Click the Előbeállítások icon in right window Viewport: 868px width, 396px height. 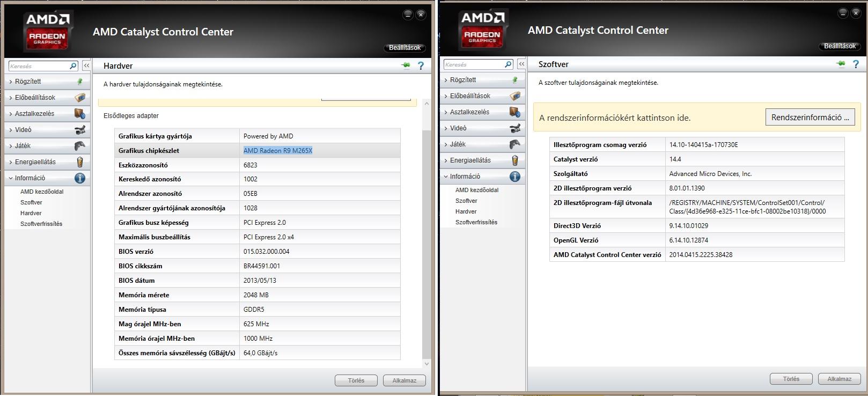tap(515, 96)
